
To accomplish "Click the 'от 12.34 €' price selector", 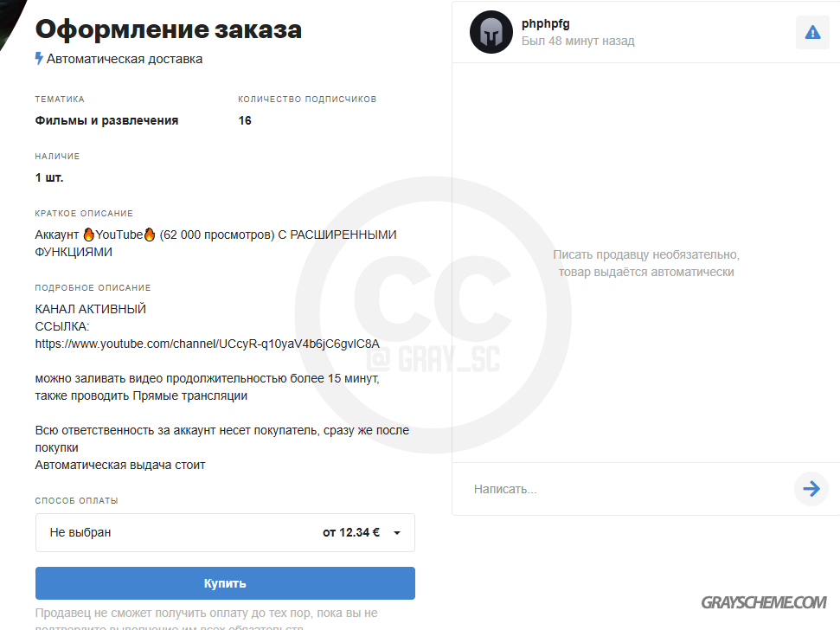I will point(351,532).
